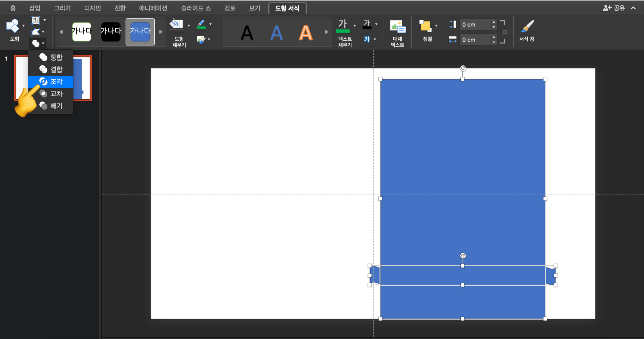The width and height of the screenshot is (644, 339).
Task: Toggle the lock aspect ratio checkbox
Action: (505, 32)
